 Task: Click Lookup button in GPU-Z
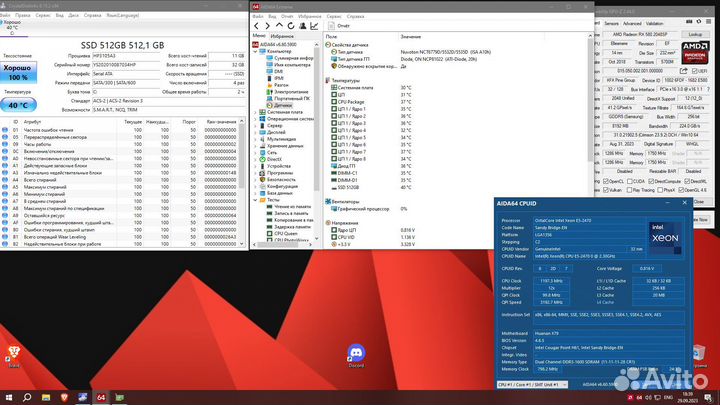695,34
